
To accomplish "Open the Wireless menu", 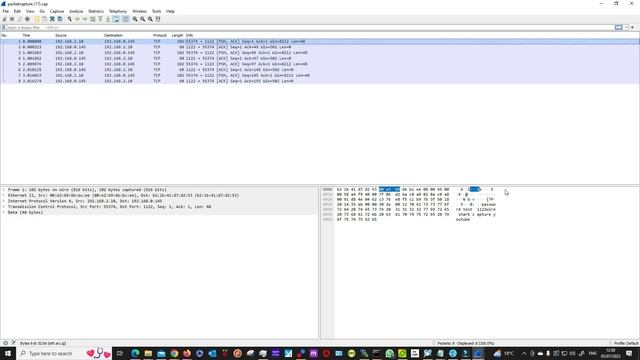I will (139, 11).
